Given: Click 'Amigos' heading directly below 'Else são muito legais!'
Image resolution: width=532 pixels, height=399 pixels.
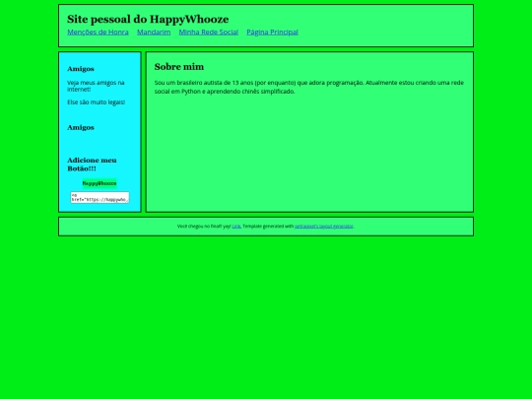Looking at the screenshot, I should (81, 127).
